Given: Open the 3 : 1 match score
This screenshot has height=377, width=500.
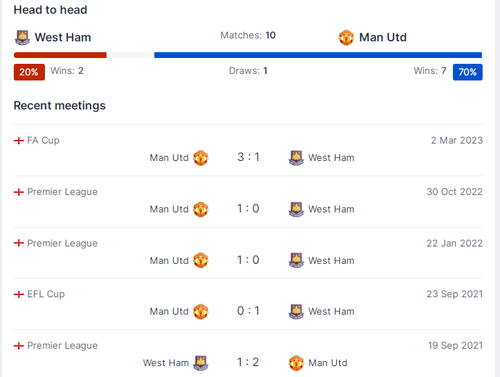Looking at the screenshot, I should click(248, 157).
